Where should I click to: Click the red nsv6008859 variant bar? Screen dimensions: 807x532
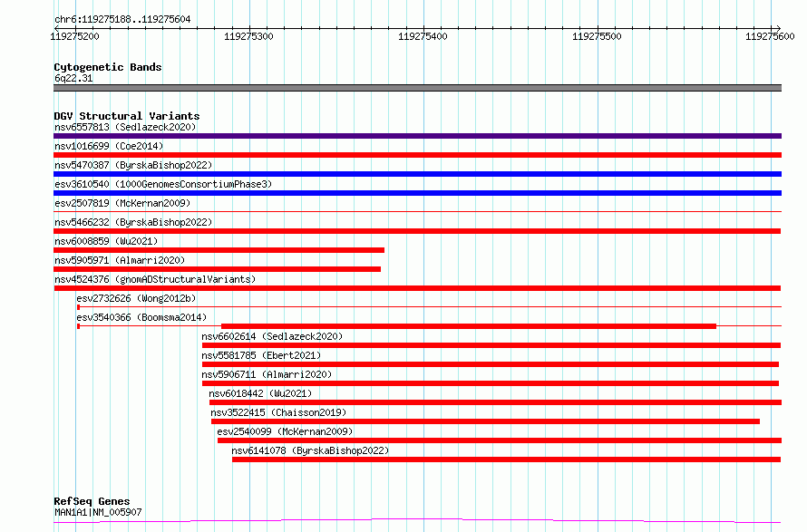(219, 250)
